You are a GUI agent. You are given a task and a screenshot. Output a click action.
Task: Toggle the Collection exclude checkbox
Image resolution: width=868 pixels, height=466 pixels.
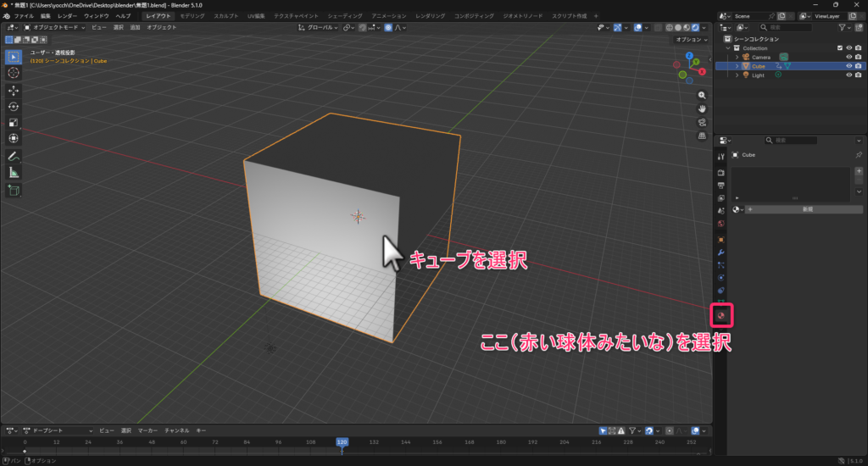tap(840, 48)
